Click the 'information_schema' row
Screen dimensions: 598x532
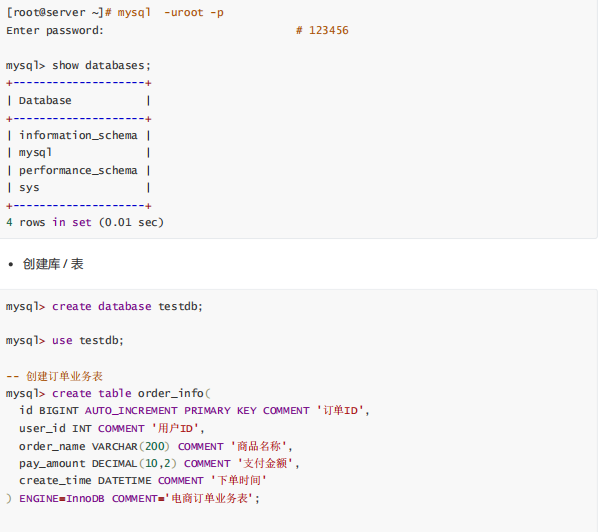click(78, 135)
